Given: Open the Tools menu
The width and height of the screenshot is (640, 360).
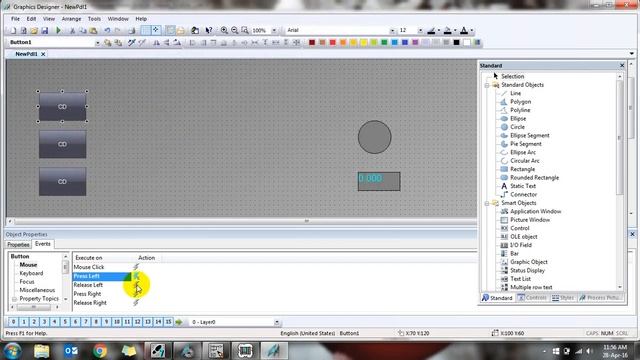Looking at the screenshot, I should (x=94, y=19).
